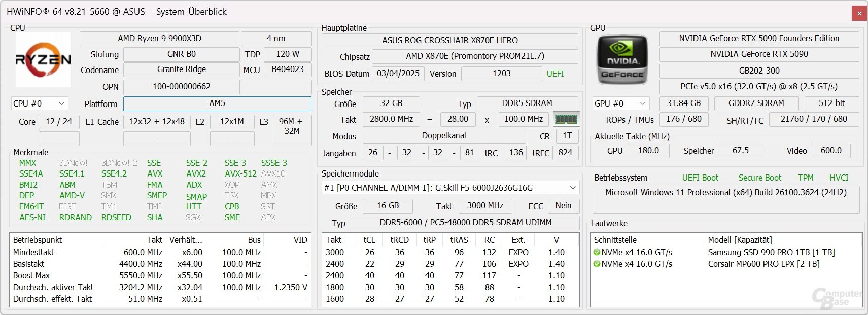This screenshot has height=315, width=868.
Task: Click the Ryzen CPU logo
Action: tap(43, 60)
